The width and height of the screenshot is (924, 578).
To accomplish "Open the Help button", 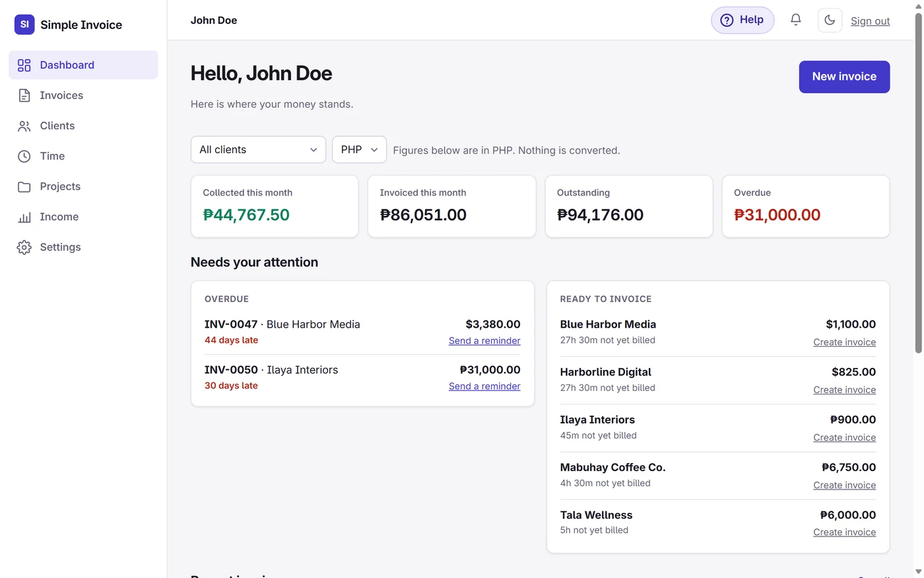I will point(742,20).
